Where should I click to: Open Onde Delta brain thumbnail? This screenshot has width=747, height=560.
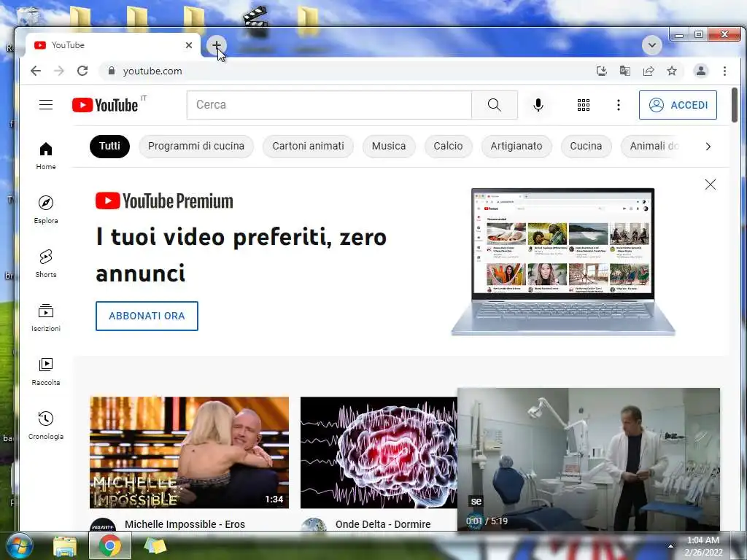click(x=379, y=452)
